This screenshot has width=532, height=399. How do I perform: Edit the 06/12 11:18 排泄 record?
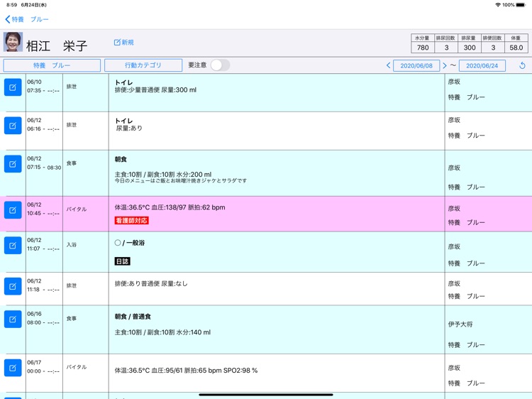coord(13,287)
